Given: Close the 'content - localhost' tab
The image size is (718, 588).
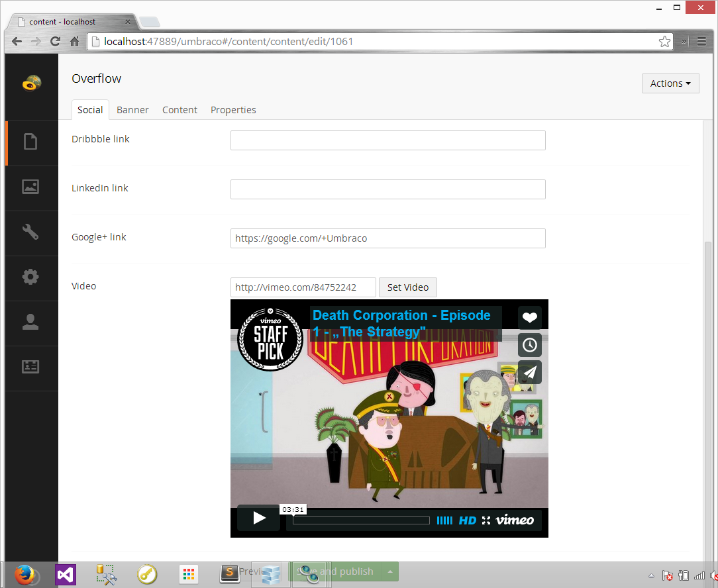Looking at the screenshot, I should pos(128,22).
